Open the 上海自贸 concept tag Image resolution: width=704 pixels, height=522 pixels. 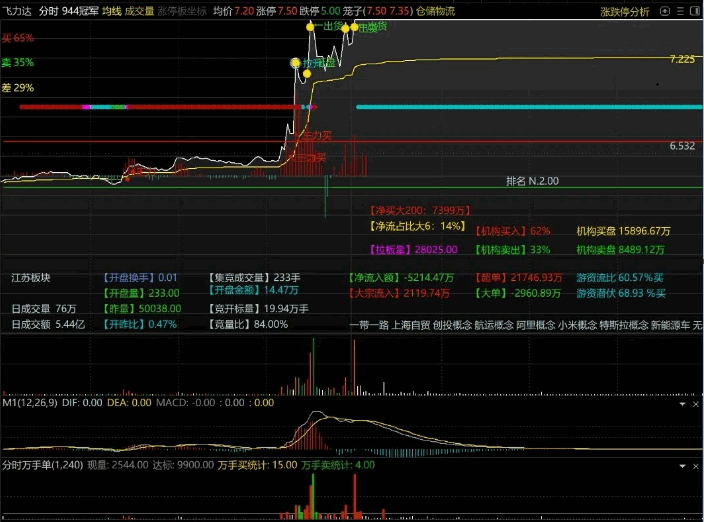tap(411, 325)
